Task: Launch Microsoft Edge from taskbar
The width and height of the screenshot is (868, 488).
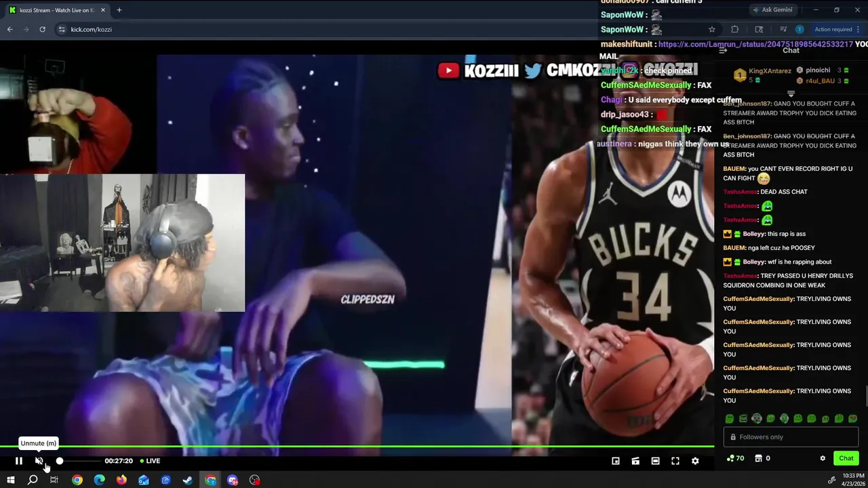Action: click(99, 480)
